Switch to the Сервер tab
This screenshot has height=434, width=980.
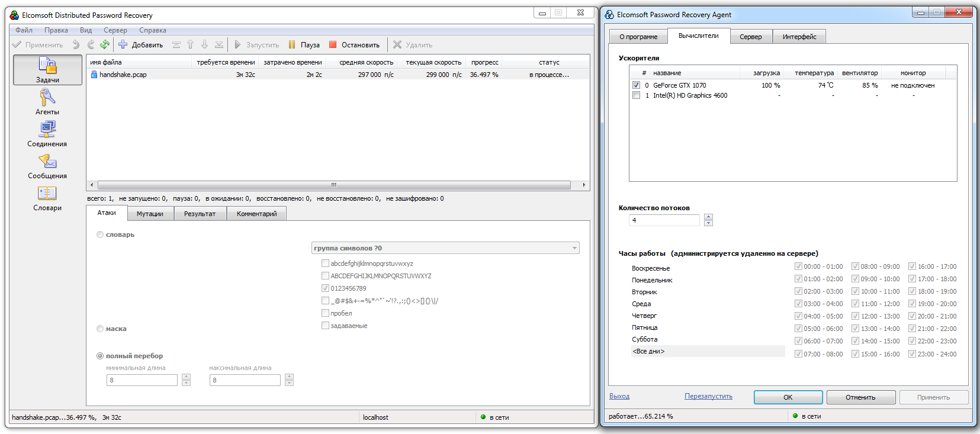pos(750,37)
